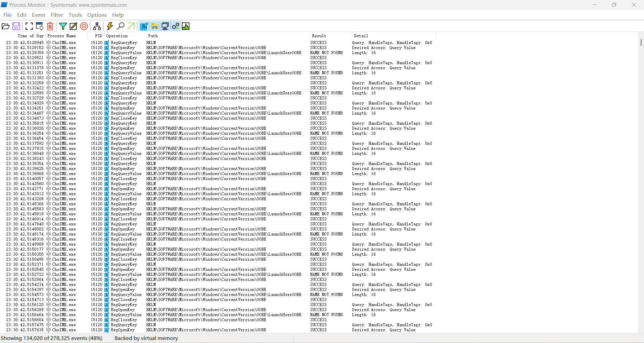The width and height of the screenshot is (644, 343).
Task: Open the Filter funnel icon
Action: [63, 26]
